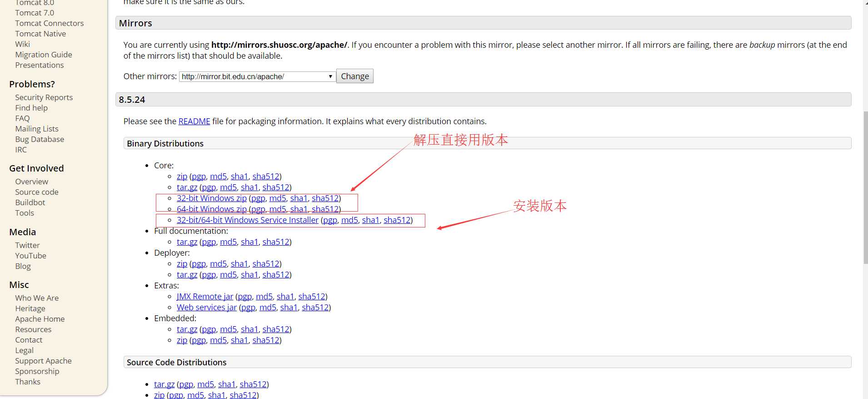Open Legal sidebar link

point(24,350)
